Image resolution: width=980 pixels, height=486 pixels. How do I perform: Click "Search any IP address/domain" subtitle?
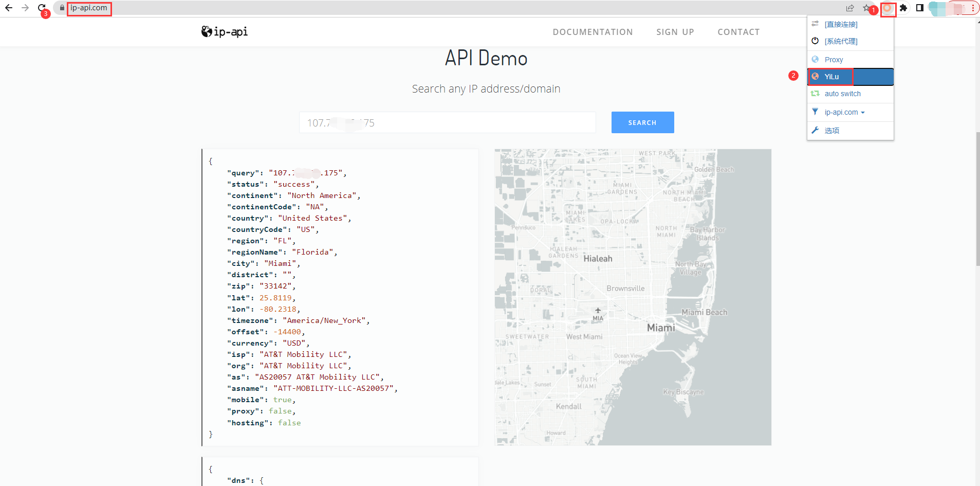[x=486, y=88]
